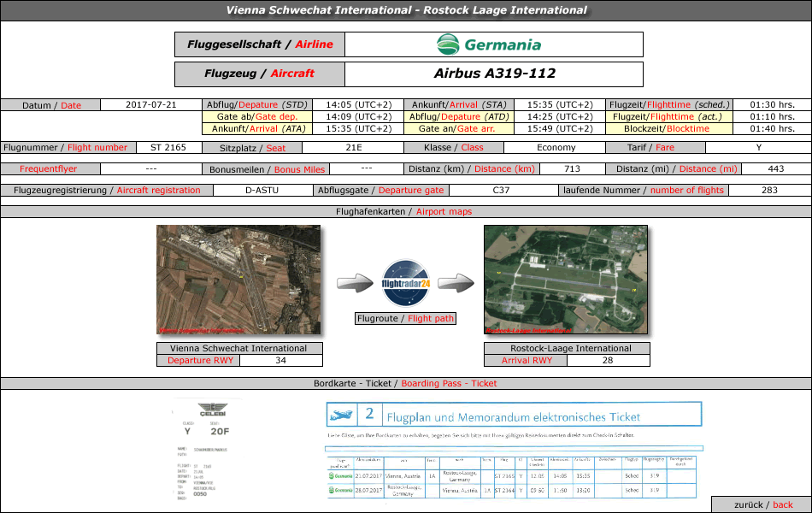Open Vienna Schwechat airport satellite map
The image size is (812, 513).
click(238, 280)
